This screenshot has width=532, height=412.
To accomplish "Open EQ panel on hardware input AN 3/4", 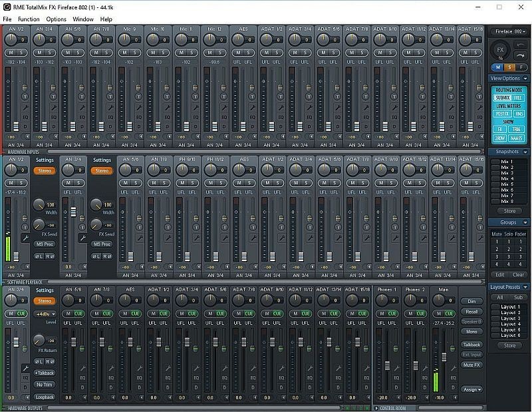I will (54, 117).
